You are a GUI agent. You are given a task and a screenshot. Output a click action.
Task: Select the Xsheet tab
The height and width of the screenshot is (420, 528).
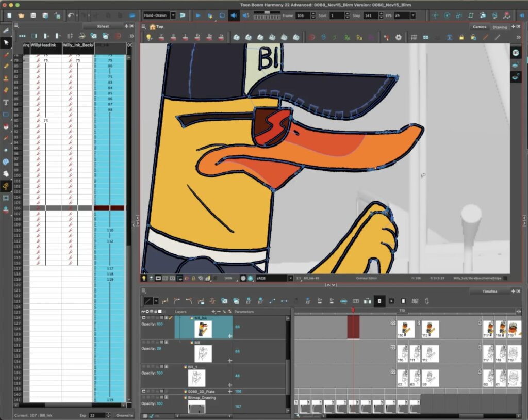[103, 26]
